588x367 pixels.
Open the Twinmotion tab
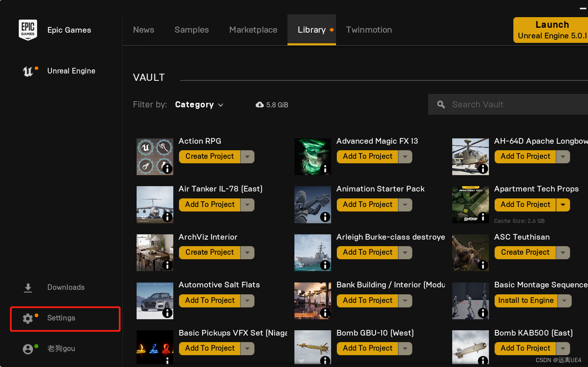(369, 30)
